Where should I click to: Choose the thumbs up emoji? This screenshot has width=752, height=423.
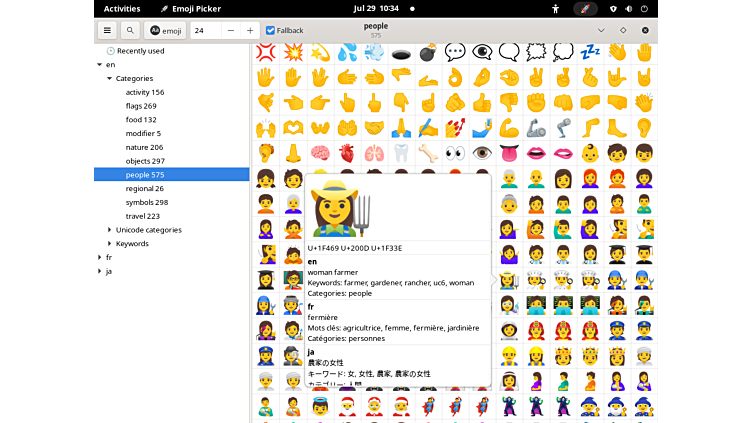pos(482,102)
